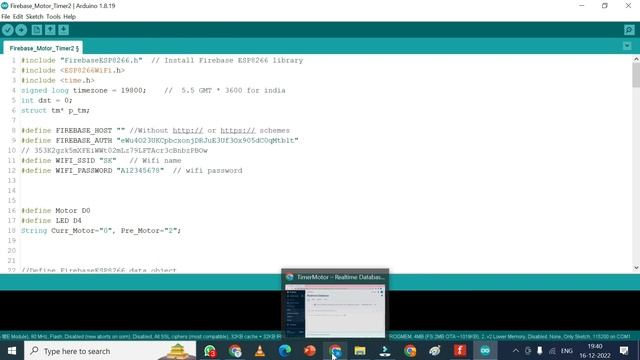Click the editor scrollbar down arrow
Viewport: 640px width, 360px height.
click(636, 268)
